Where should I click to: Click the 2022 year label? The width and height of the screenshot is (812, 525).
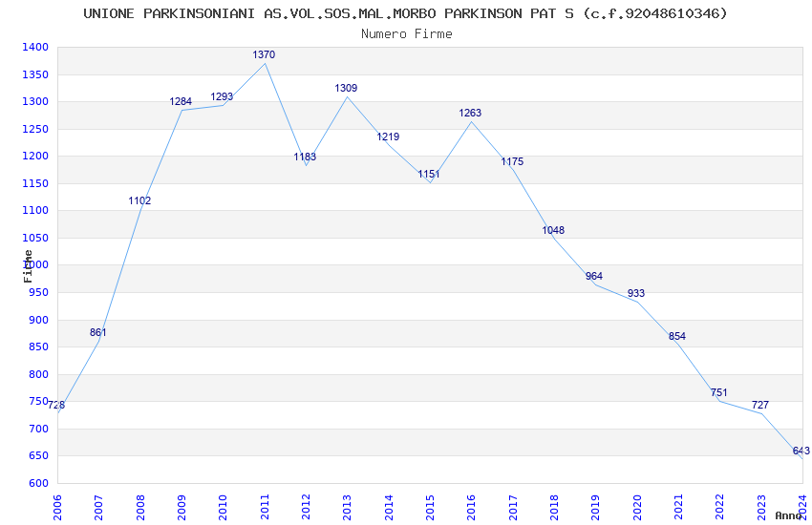coord(720,508)
